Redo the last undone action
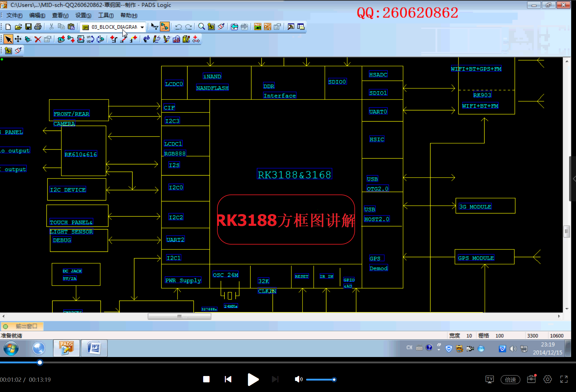This screenshot has width=576, height=392. tap(188, 27)
